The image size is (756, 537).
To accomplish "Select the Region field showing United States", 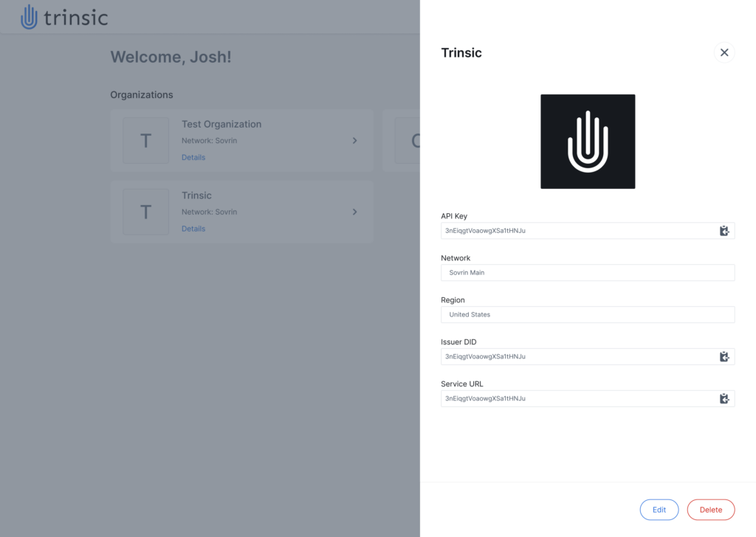I will (x=587, y=314).
